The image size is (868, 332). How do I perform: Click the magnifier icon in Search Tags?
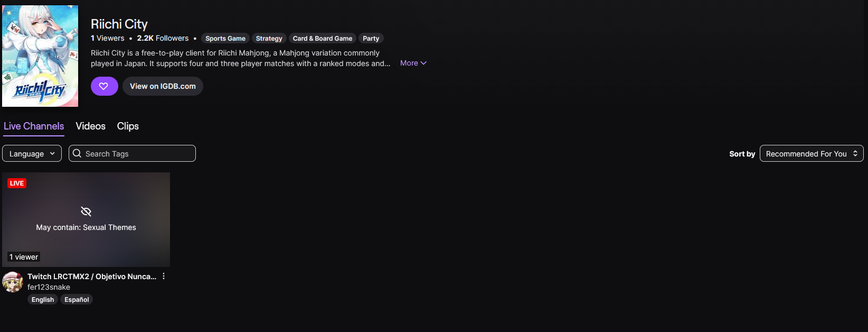pos(77,153)
